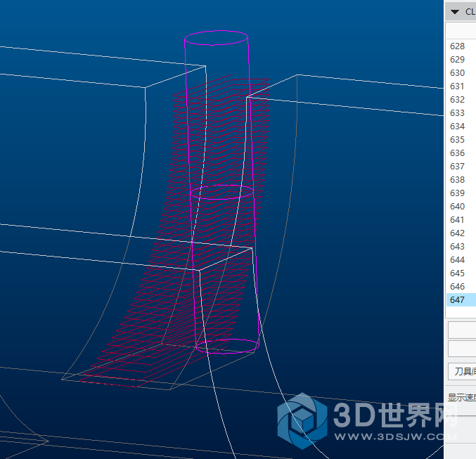Viewport: 476px width, 459px height.
Task: Select line 641 in the list
Action: click(461, 220)
